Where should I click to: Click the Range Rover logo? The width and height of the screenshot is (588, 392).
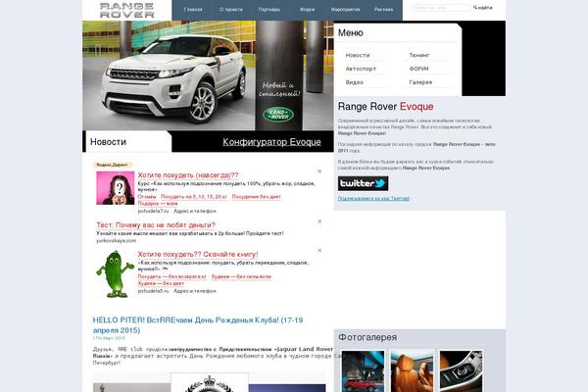[126, 10]
